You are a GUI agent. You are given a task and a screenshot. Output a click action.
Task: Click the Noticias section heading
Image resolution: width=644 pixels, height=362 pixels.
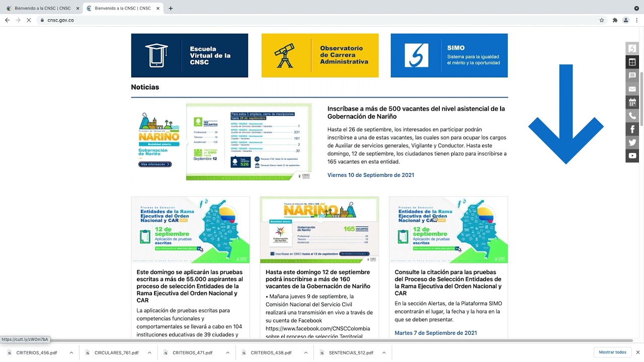pos(145,87)
